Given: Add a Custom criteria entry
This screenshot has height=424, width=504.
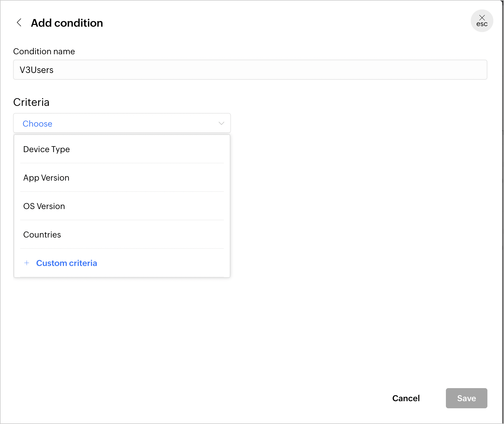Looking at the screenshot, I should point(66,263).
